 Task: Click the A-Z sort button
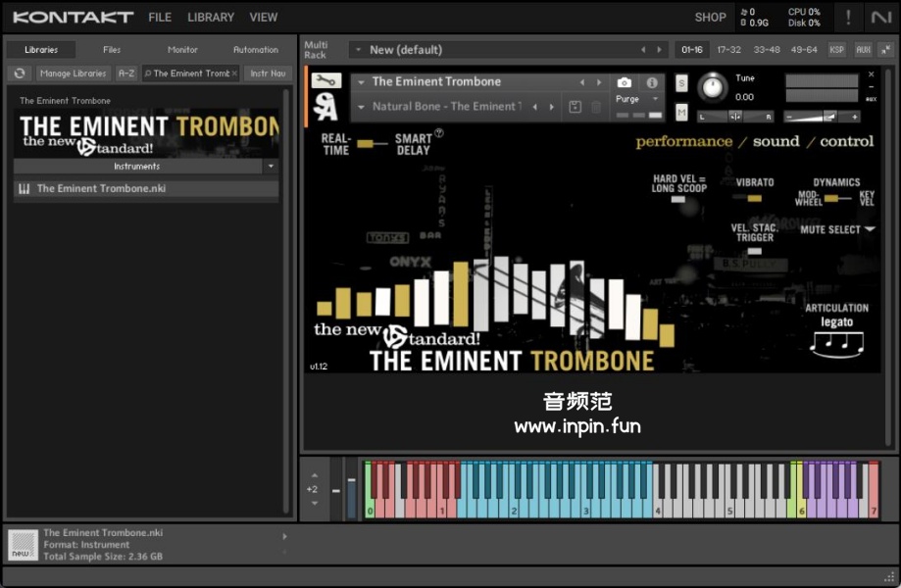click(126, 73)
